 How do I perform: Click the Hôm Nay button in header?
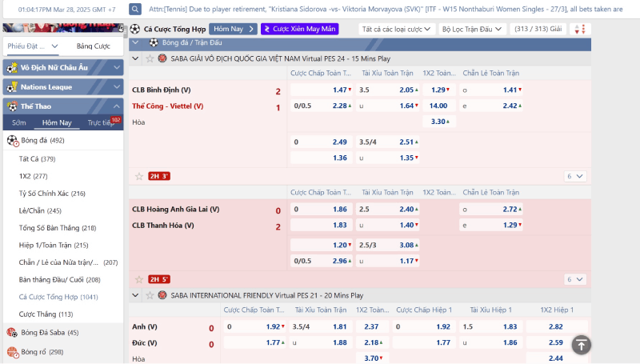[x=233, y=29]
